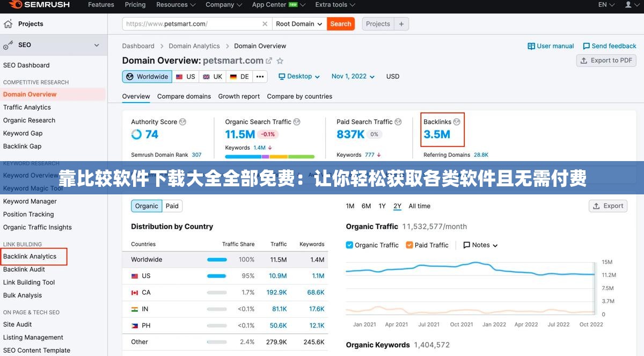Screen dimensions: 644x356
Task: Select the US flag database
Action: pos(186,77)
